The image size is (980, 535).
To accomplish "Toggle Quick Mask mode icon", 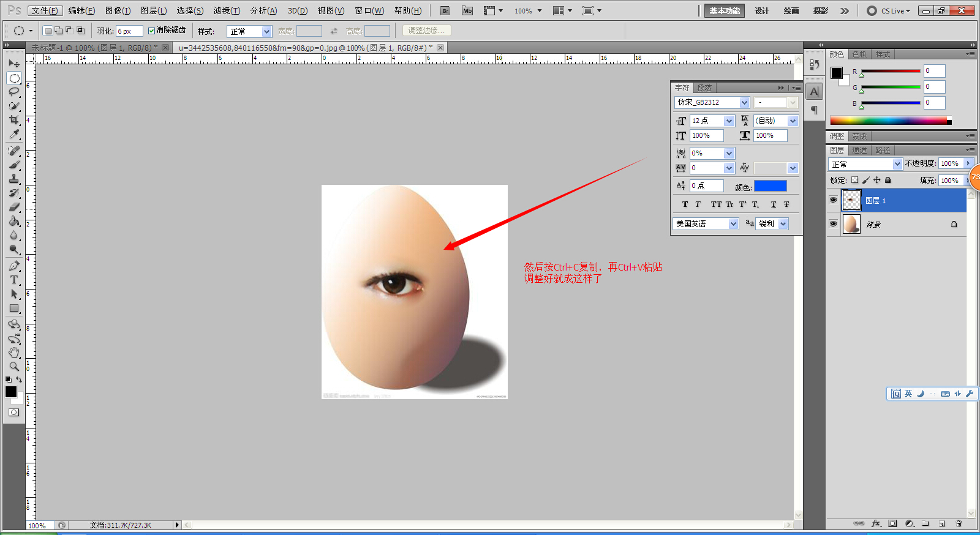I will pos(14,413).
